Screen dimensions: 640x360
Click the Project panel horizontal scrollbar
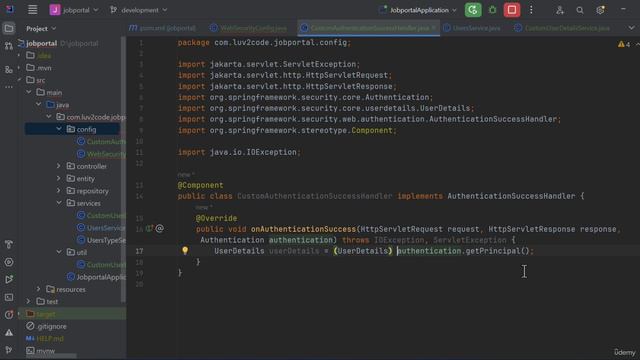[x=50, y=356]
